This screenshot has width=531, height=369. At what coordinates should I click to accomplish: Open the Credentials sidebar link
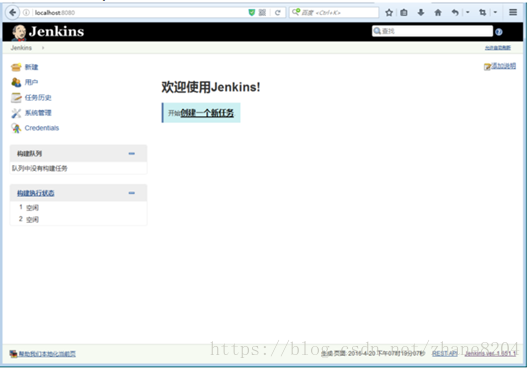coord(42,128)
